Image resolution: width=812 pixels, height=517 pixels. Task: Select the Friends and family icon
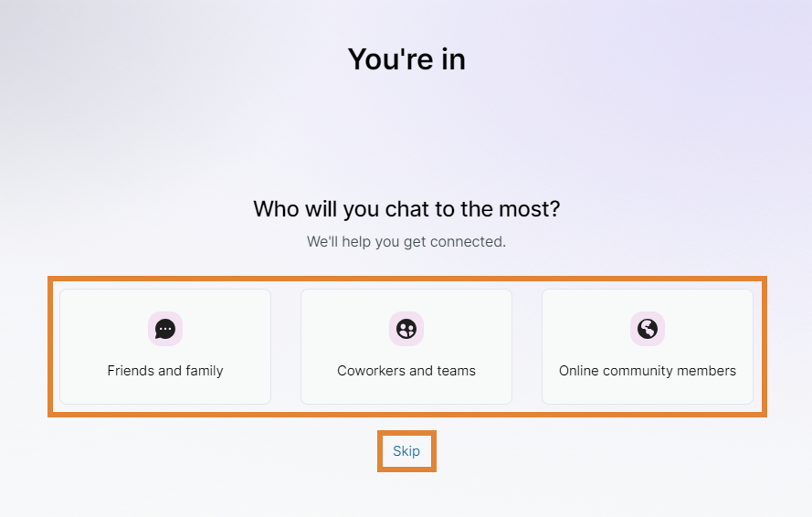pyautogui.click(x=165, y=329)
